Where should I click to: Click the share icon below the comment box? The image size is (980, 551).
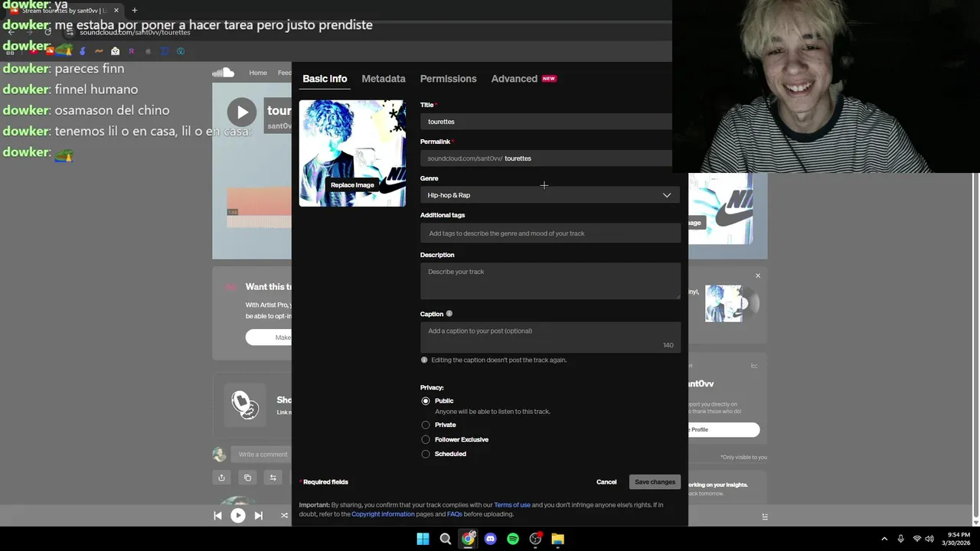click(221, 478)
